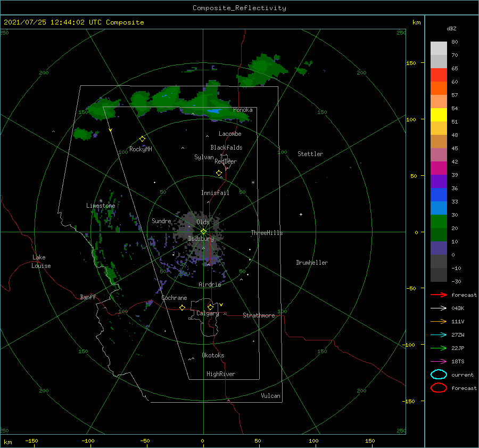Select the 42 dBZ magenta color swatch

point(439,168)
